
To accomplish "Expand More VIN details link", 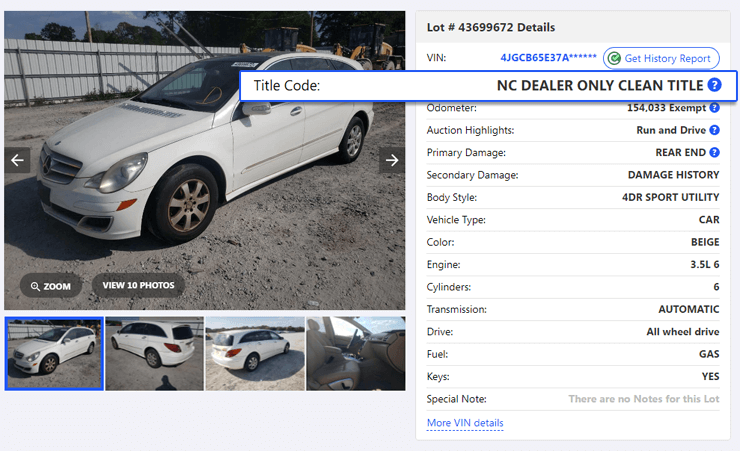I will (465, 423).
